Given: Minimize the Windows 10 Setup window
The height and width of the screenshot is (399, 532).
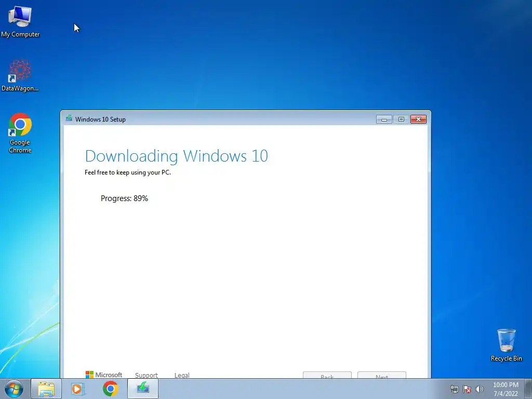Looking at the screenshot, I should 384,119.
